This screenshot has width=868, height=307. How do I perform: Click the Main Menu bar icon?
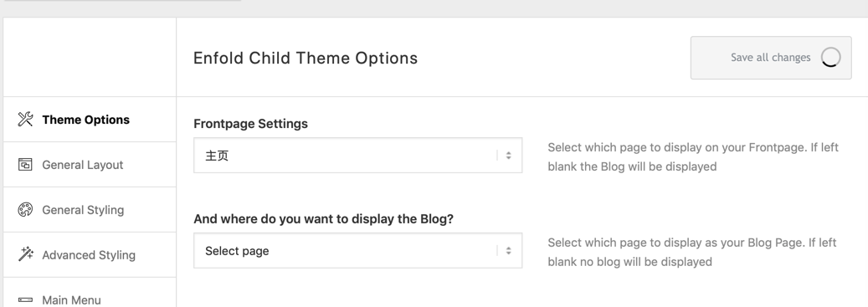(x=25, y=299)
